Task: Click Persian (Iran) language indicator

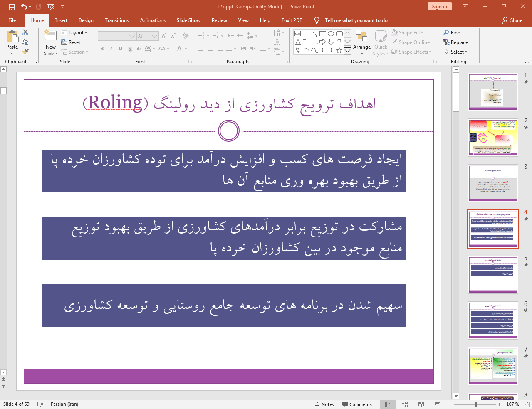Action: [64, 404]
